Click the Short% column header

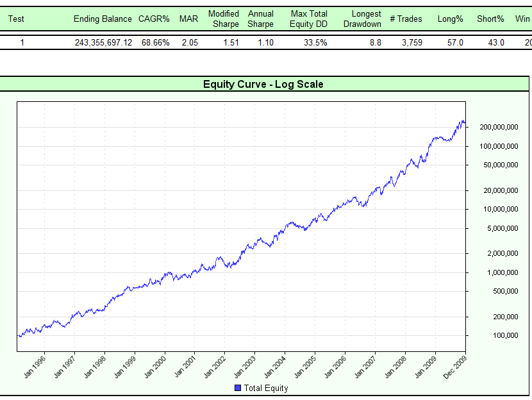pos(490,19)
